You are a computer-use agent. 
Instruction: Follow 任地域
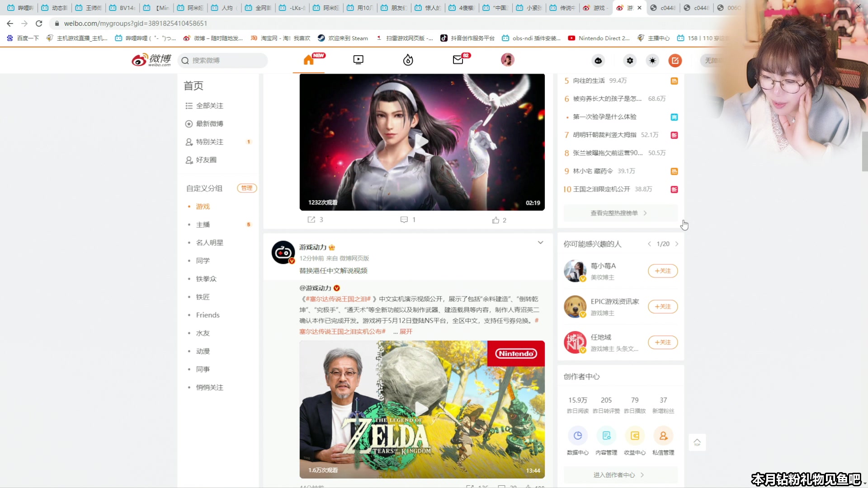pyautogui.click(x=663, y=342)
